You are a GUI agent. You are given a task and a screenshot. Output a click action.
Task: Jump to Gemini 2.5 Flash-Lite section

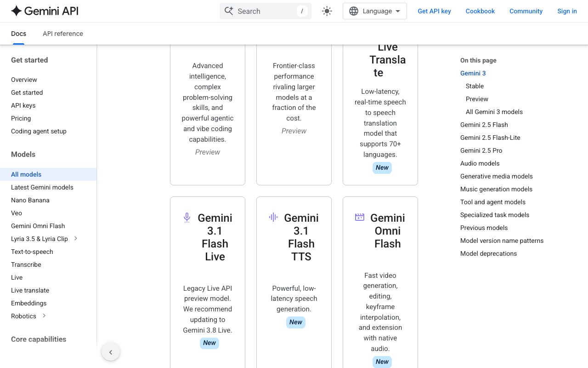pos(490,138)
